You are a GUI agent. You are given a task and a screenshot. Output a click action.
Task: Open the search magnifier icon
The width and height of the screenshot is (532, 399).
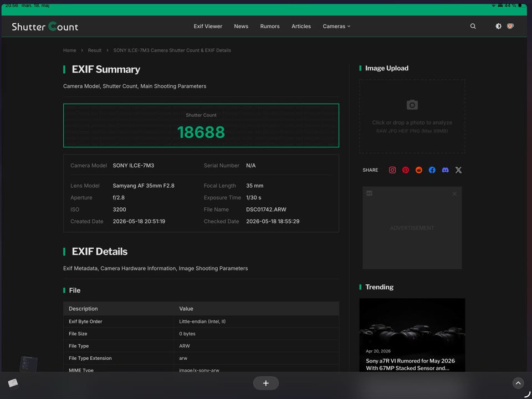click(473, 26)
